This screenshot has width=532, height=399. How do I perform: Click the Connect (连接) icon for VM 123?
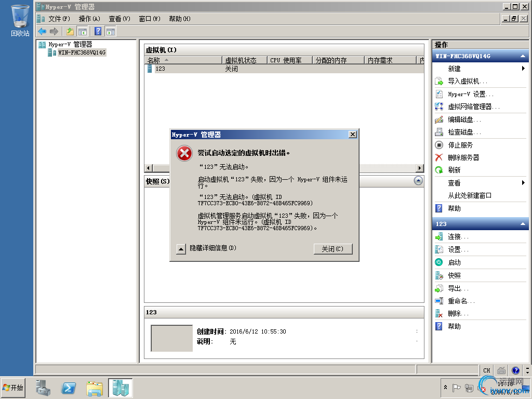coord(439,236)
